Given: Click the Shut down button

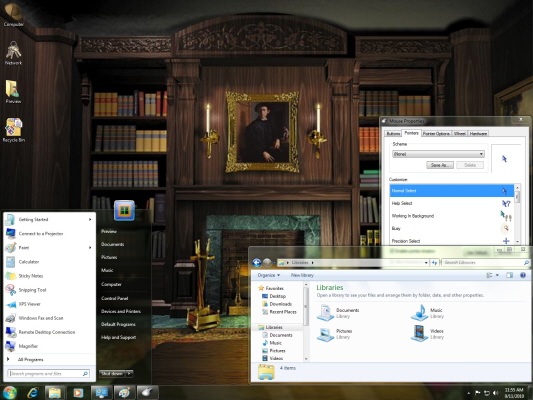Looking at the screenshot, I should [112, 373].
